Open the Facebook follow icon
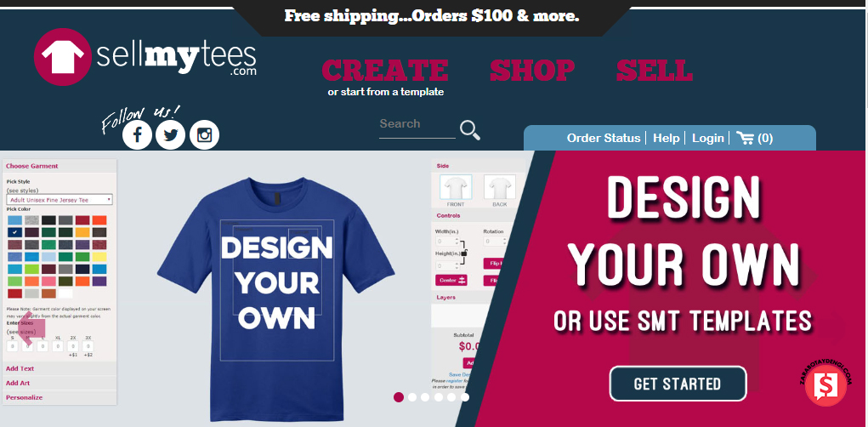 click(x=137, y=135)
